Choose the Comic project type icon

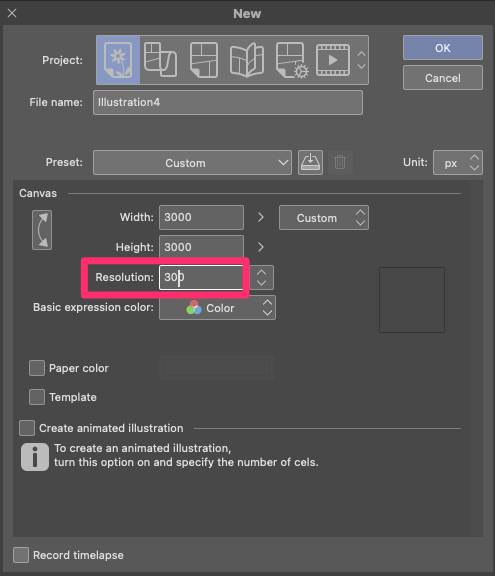(x=204, y=60)
